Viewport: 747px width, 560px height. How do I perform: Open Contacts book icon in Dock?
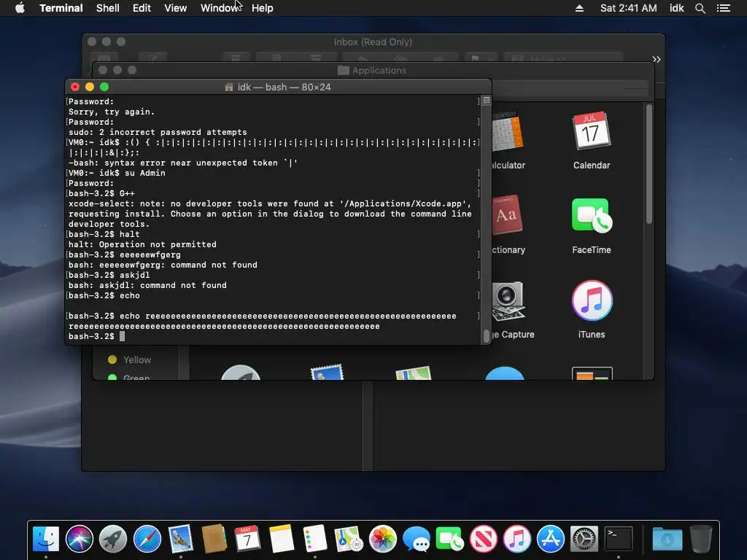tap(214, 539)
